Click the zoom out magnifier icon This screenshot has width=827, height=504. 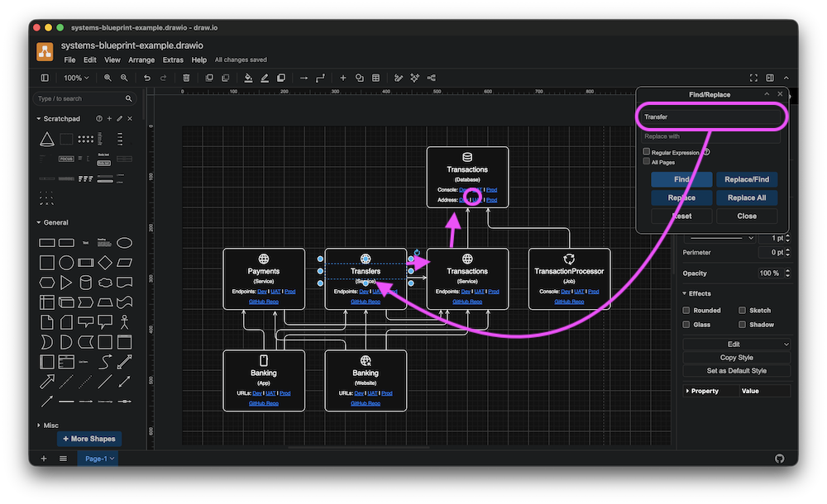(124, 78)
